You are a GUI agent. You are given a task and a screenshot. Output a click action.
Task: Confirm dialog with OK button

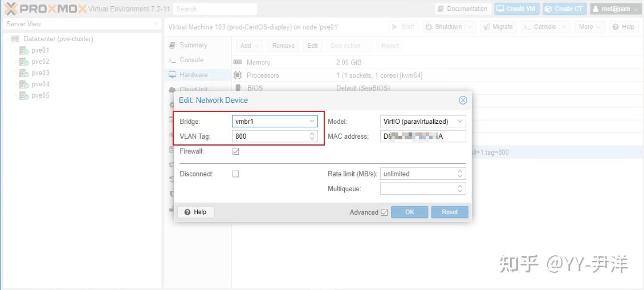tap(410, 212)
